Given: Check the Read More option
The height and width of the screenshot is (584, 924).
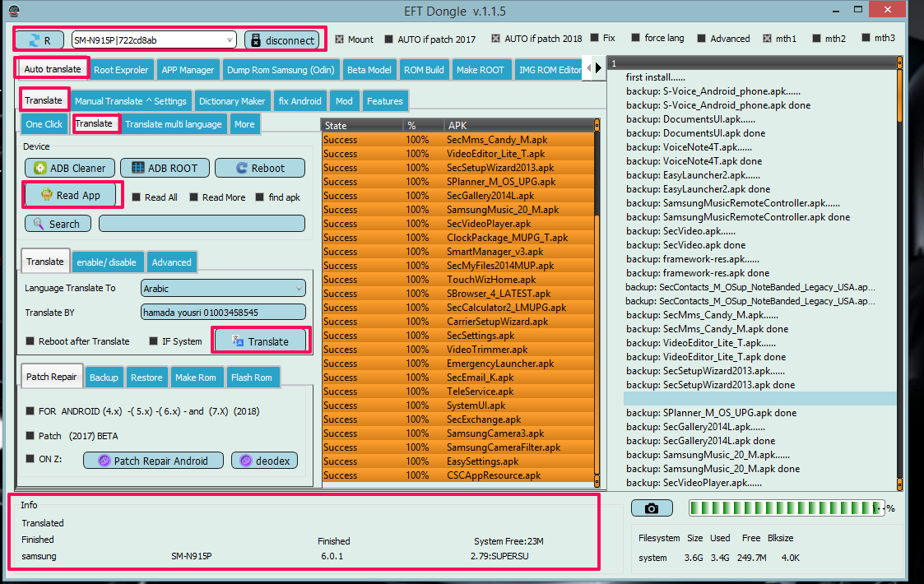Looking at the screenshot, I should click(193, 197).
